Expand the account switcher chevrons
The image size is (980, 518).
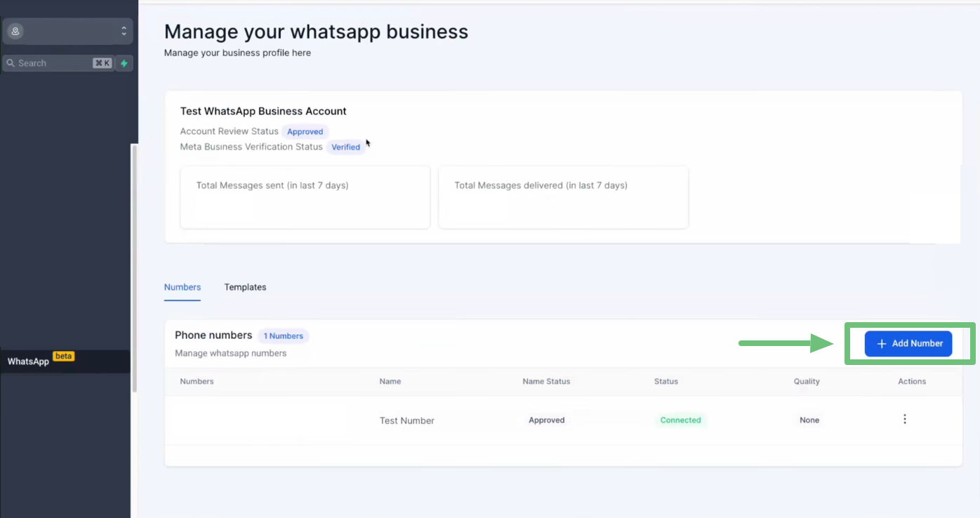[x=124, y=31]
